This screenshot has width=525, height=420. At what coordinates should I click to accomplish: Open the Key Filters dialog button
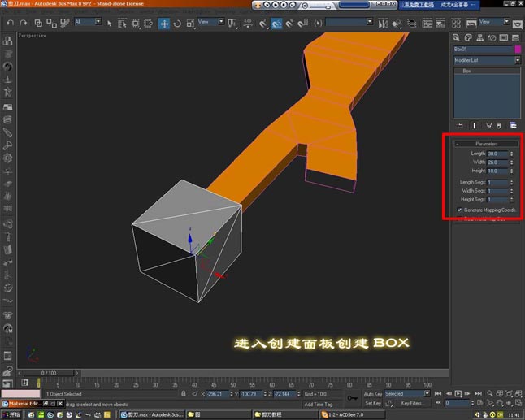click(411, 403)
